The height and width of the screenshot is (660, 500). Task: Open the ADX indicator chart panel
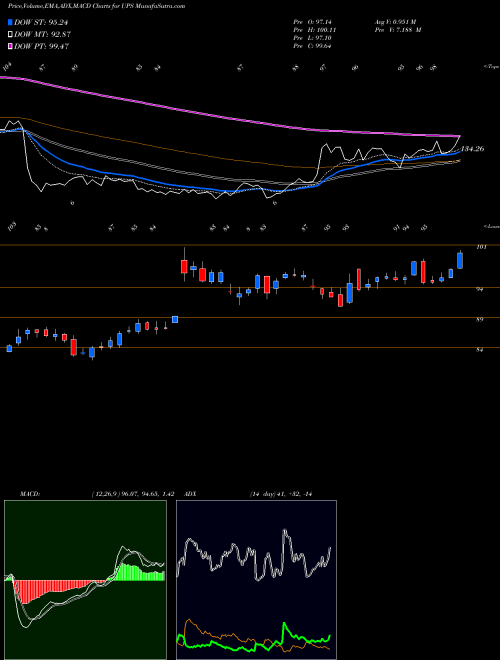256,580
